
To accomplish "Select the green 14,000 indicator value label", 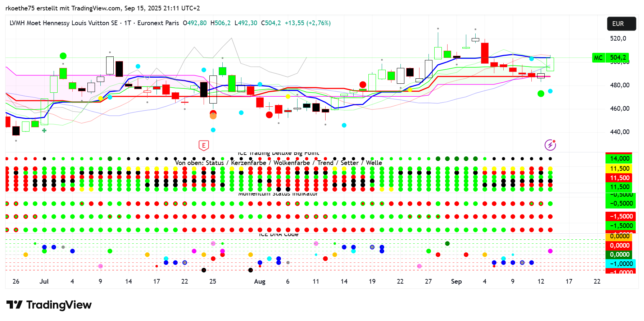I will [x=619, y=159].
